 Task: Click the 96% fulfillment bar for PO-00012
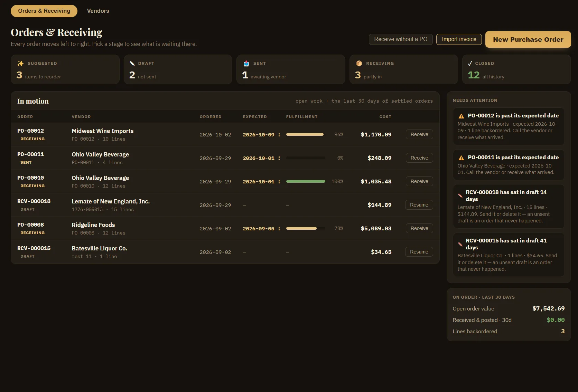pyautogui.click(x=306, y=134)
